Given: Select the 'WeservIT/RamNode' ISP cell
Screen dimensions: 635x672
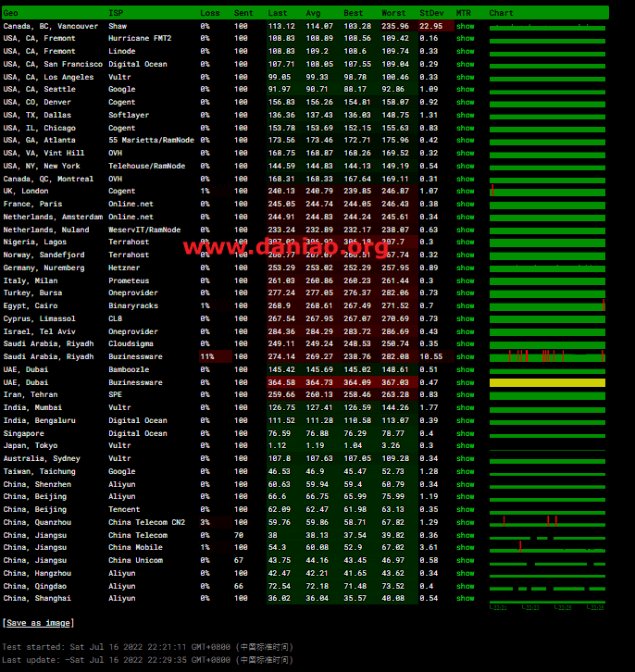Looking at the screenshot, I should coord(144,230).
